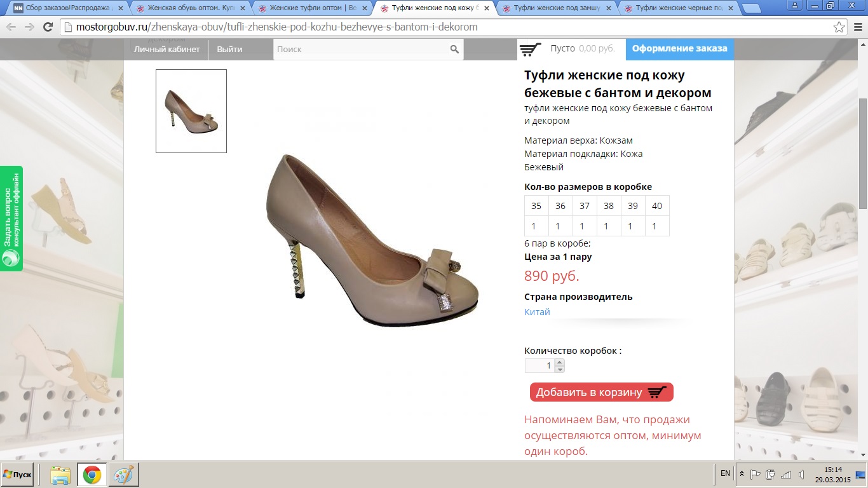The image size is (868, 488).
Task: Close the active 'Туфли женские под кожу' tab
Action: (x=486, y=9)
